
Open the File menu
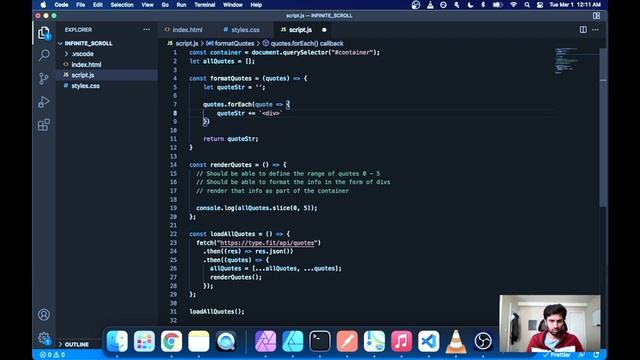pyautogui.click(x=80, y=5)
